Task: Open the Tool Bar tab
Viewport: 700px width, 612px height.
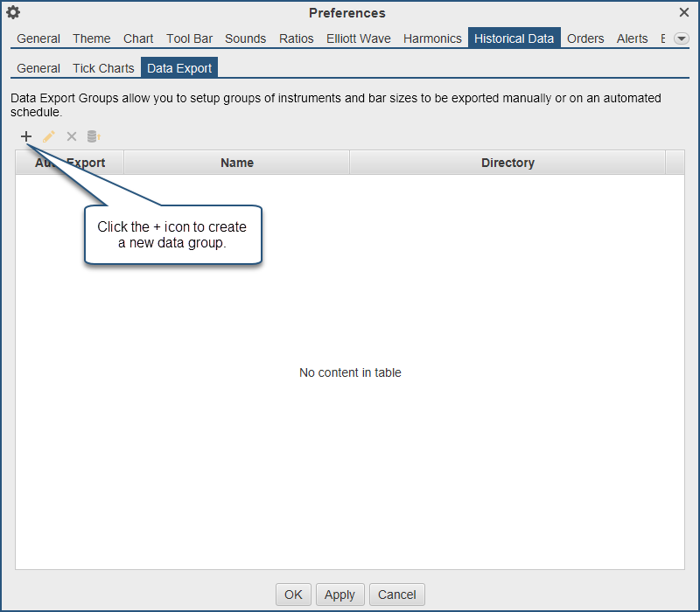Action: click(189, 38)
